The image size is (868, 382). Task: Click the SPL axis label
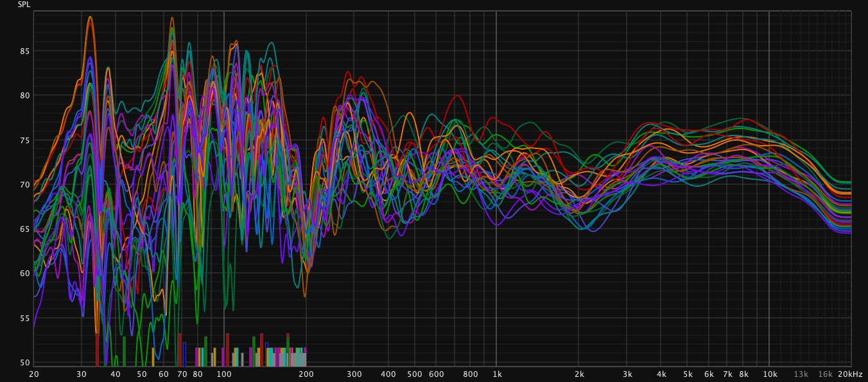coord(23,4)
